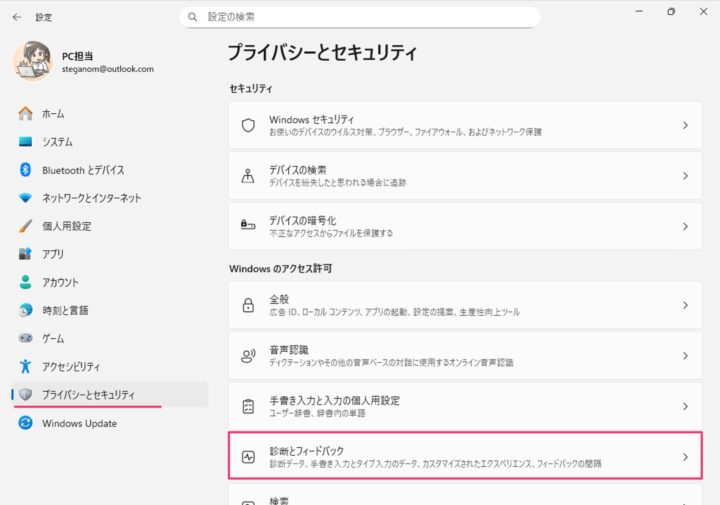
Task: Open デバイスの暗号化 via its right chevron
Action: click(685, 226)
